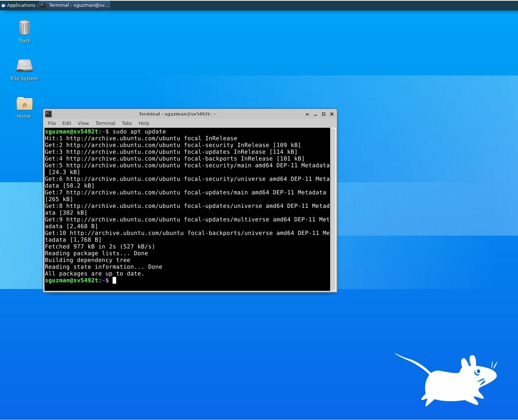Maximize the terminal window
The width and height of the screenshot is (518, 420).
click(323, 114)
